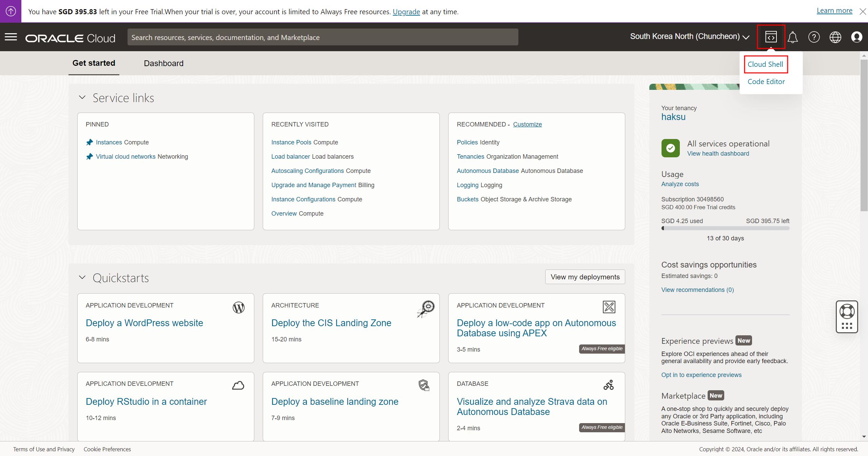
Task: Unpin the Instances Compute pin icon
Action: coord(90,142)
